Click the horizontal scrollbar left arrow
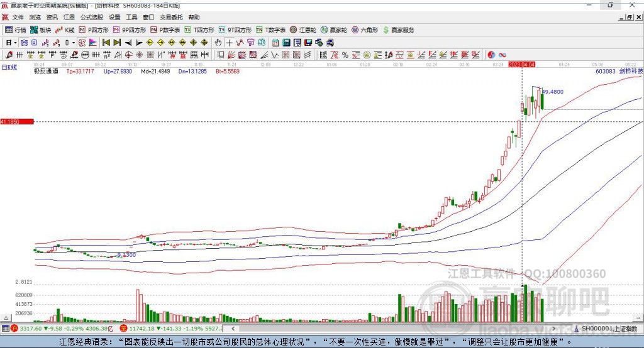644x348 pixels. 233,329
